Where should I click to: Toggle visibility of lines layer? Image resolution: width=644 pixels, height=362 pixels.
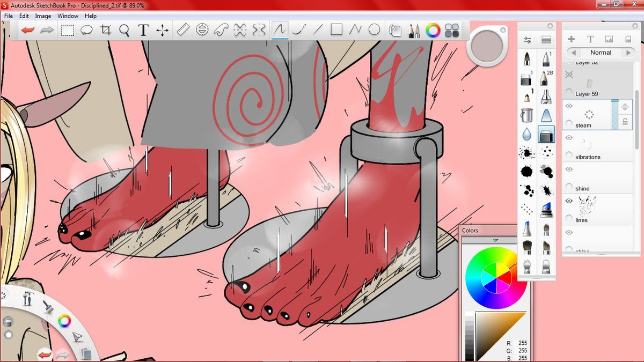click(x=569, y=201)
